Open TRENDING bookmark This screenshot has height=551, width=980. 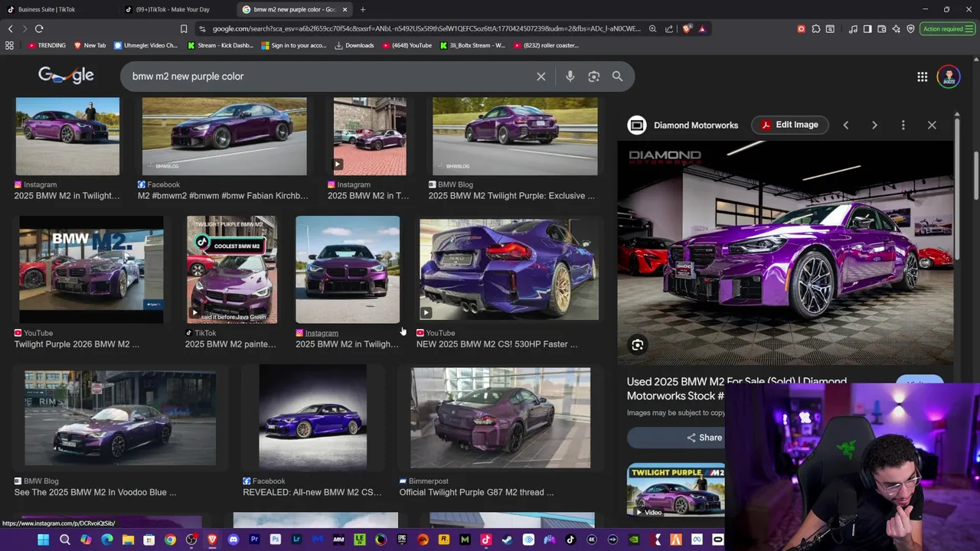pyautogui.click(x=47, y=45)
